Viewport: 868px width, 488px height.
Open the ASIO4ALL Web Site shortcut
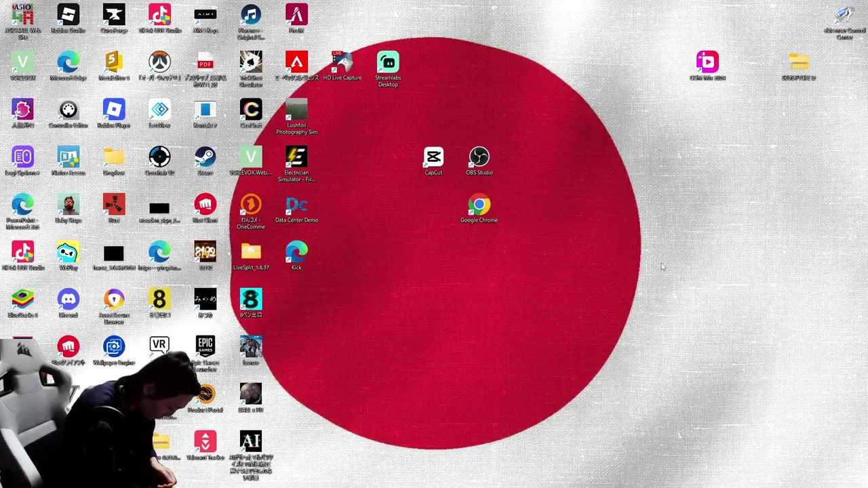coord(22,15)
